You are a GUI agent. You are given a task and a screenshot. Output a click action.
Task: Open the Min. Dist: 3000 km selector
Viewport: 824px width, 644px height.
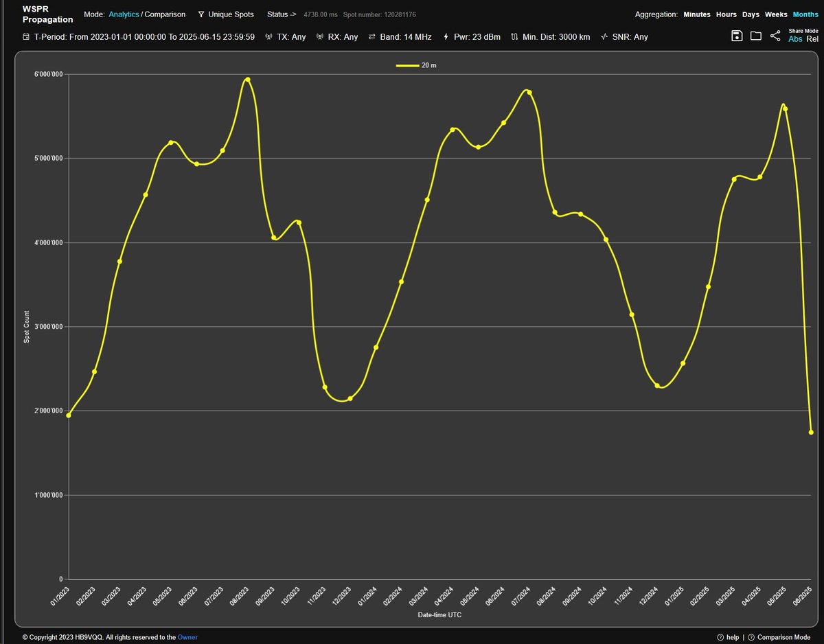(556, 36)
